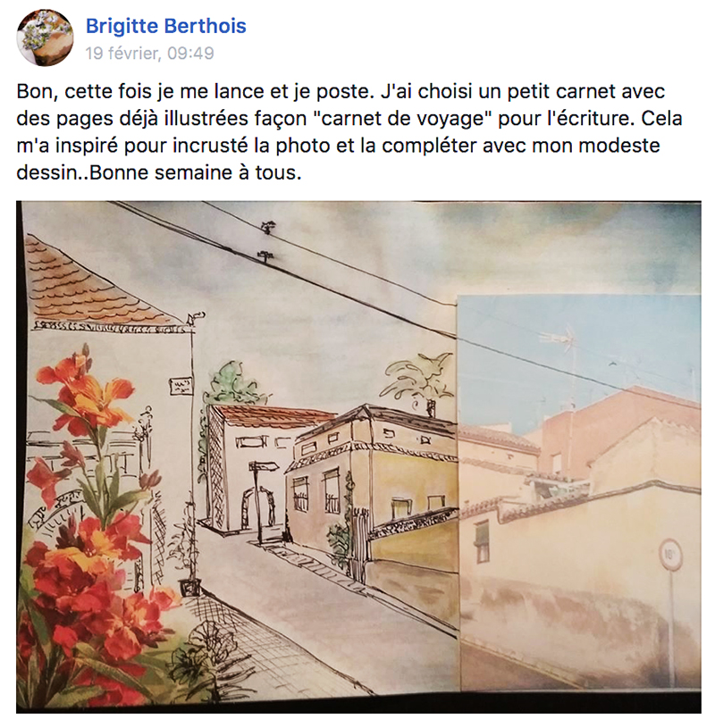
Task: Click the quoted words "carnet de voyage"
Action: tap(403, 119)
